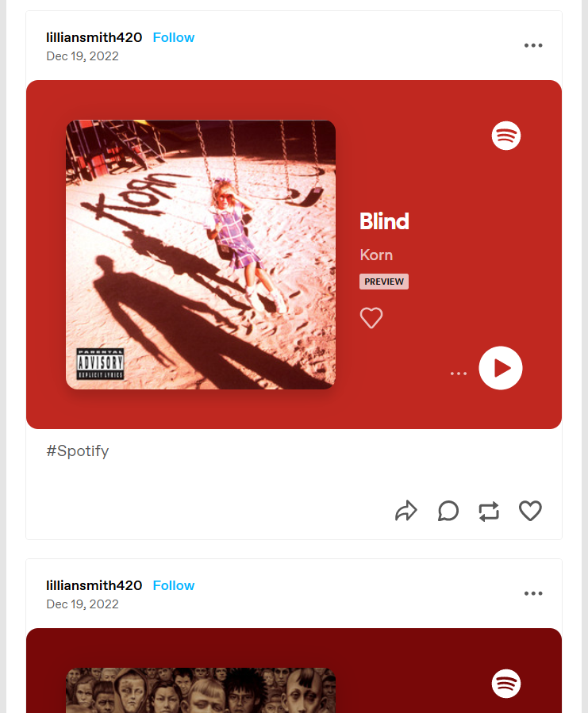Follow lilliansmith420 on the first post
This screenshot has width=588, height=713.
point(174,37)
